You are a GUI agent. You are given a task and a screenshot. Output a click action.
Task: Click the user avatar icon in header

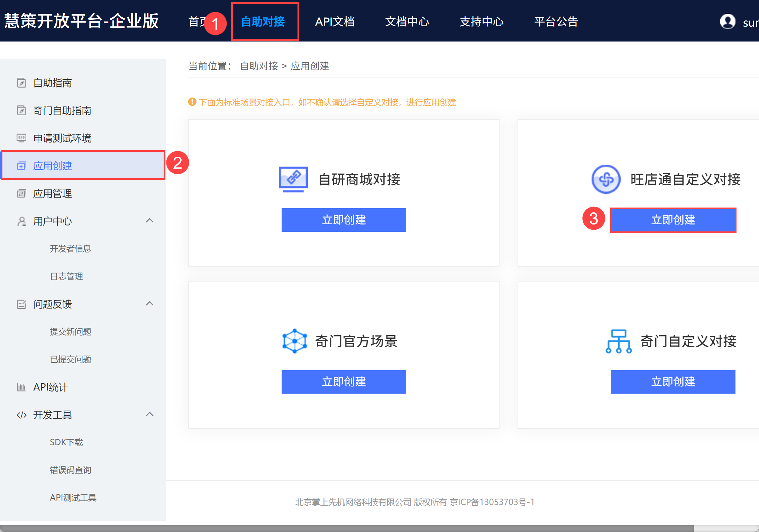pyautogui.click(x=728, y=21)
